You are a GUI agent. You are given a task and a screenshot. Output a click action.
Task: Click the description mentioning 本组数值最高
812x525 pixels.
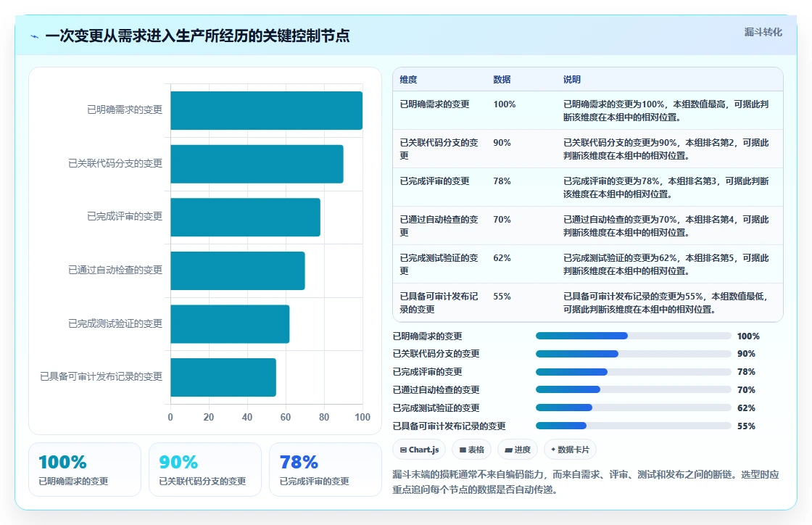(x=666, y=110)
